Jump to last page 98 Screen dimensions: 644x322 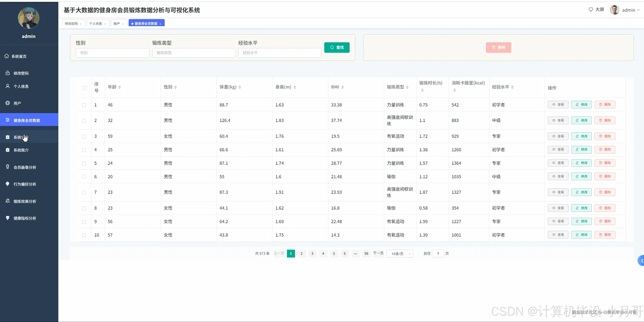(x=366, y=254)
